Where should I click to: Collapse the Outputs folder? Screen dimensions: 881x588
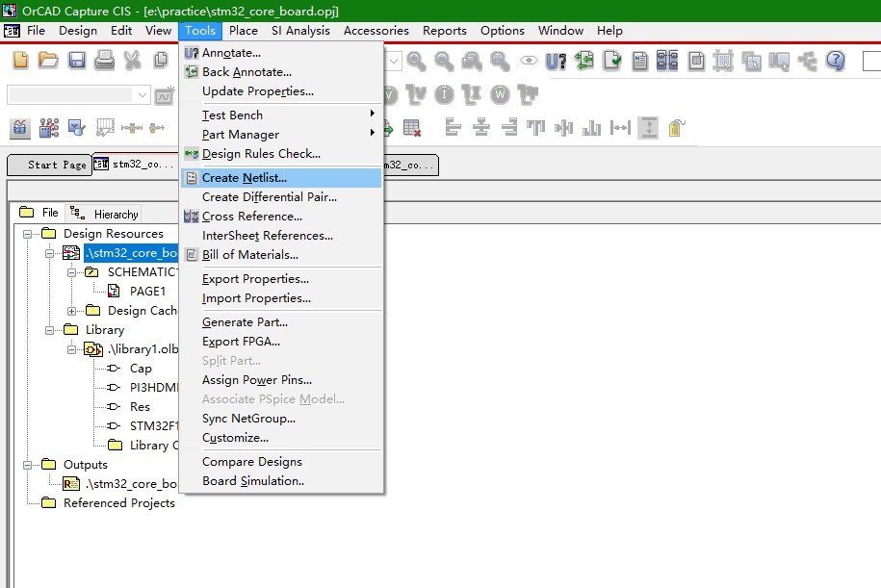pyautogui.click(x=27, y=465)
